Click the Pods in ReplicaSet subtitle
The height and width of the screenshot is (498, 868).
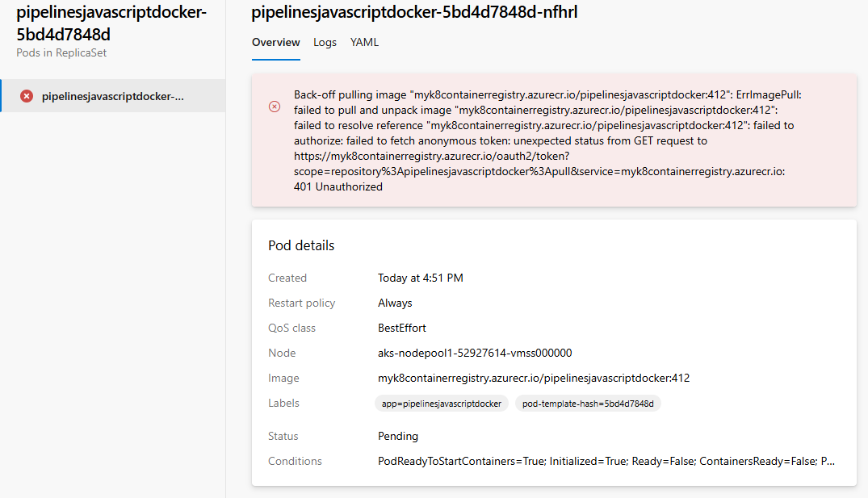point(61,52)
